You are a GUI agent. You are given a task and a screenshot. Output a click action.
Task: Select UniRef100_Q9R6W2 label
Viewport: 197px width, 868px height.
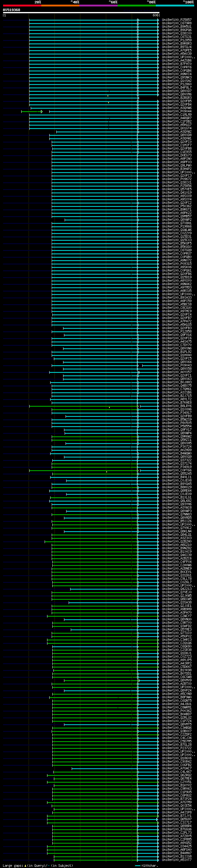176,436
